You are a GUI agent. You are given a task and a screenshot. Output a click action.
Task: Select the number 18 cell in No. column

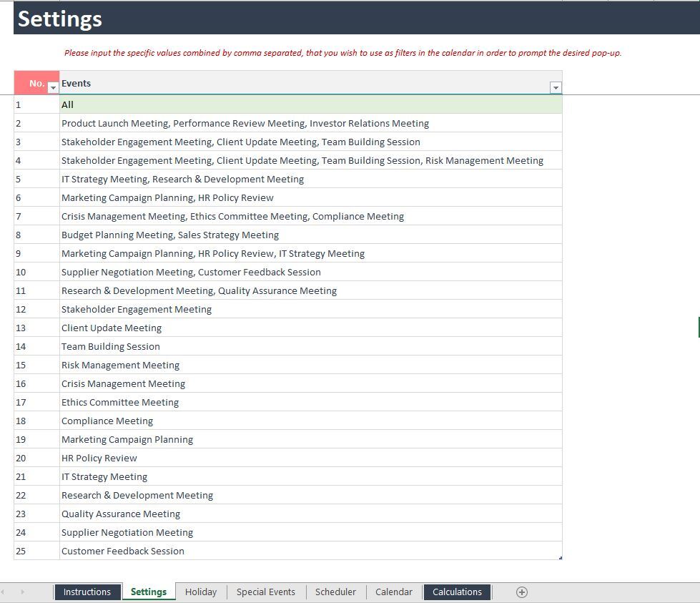(36, 421)
